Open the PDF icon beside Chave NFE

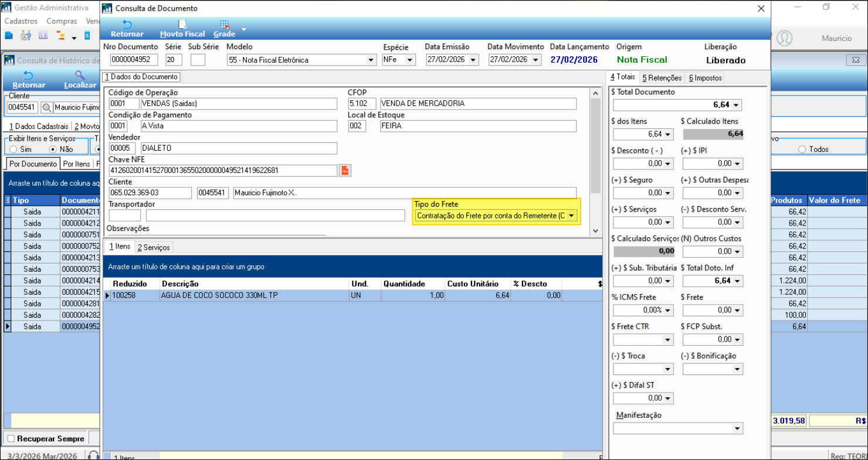pos(345,171)
